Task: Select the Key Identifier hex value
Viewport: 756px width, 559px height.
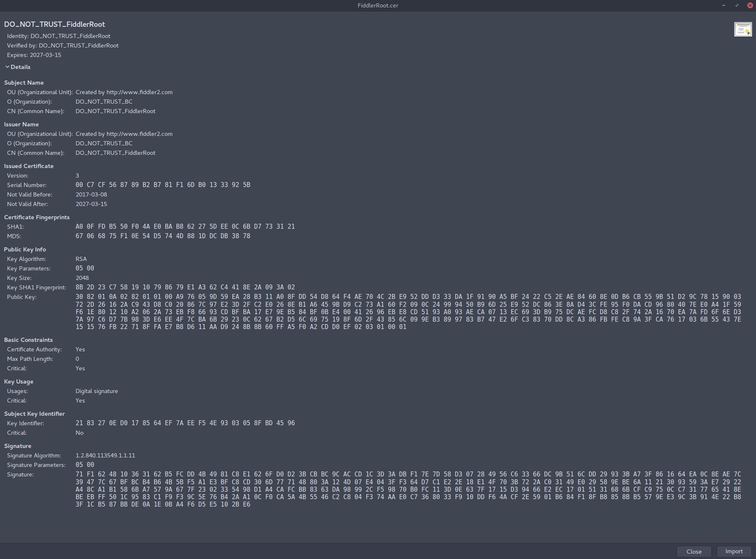Action: click(x=185, y=423)
